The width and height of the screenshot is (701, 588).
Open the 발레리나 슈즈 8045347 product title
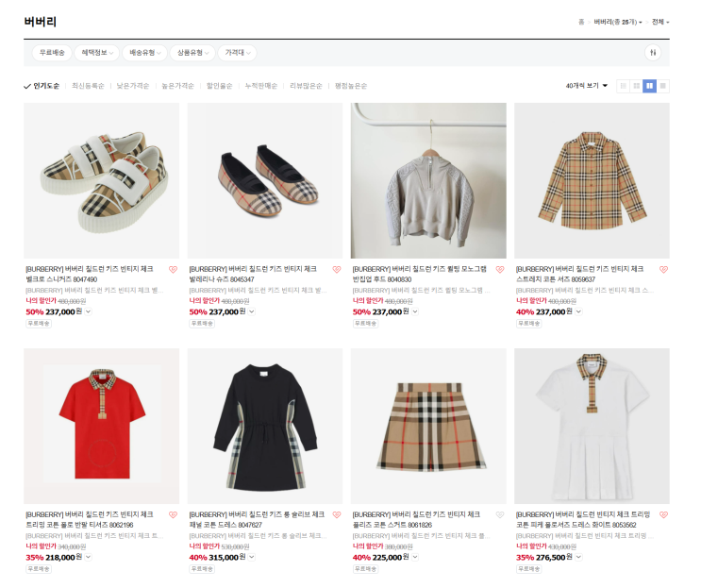pyautogui.click(x=253, y=274)
